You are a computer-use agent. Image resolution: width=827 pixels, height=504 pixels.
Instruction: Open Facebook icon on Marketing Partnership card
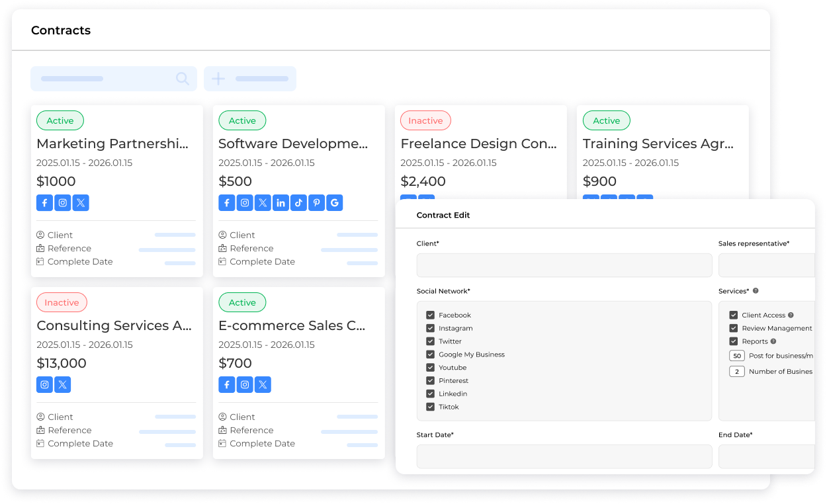[44, 203]
